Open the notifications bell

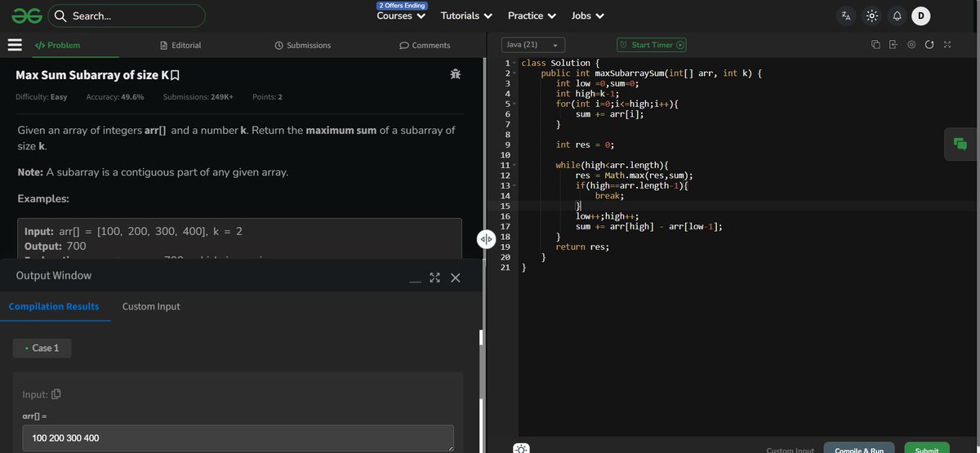(x=897, y=16)
